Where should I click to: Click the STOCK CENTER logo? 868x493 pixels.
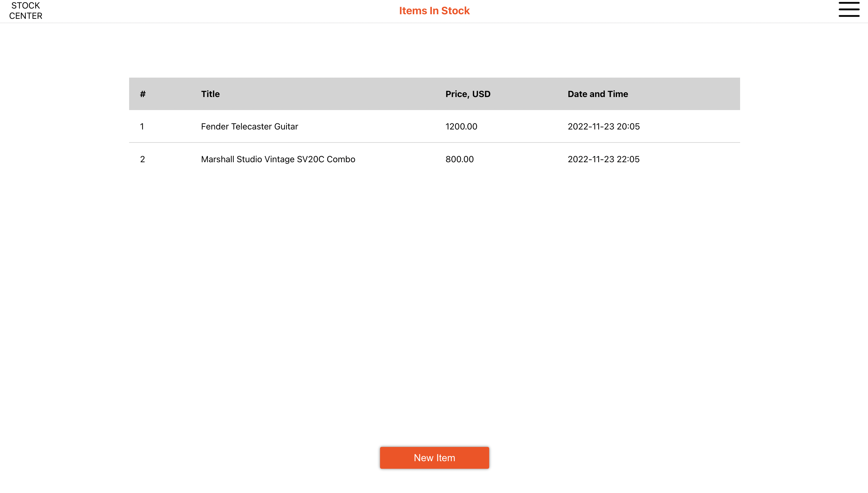tap(26, 11)
